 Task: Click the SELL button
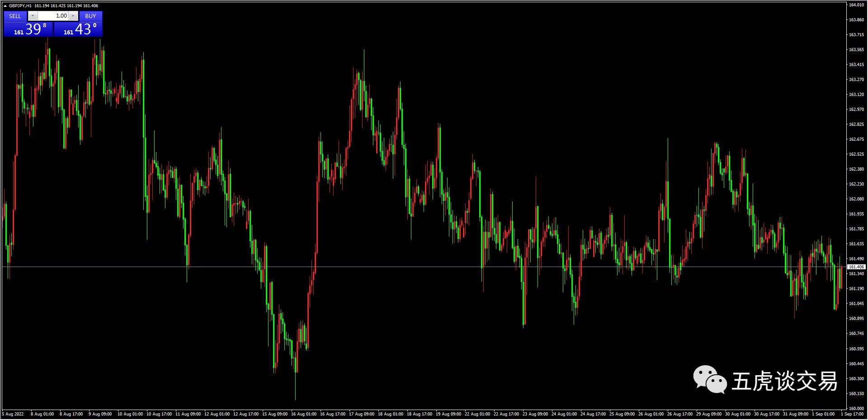[15, 16]
